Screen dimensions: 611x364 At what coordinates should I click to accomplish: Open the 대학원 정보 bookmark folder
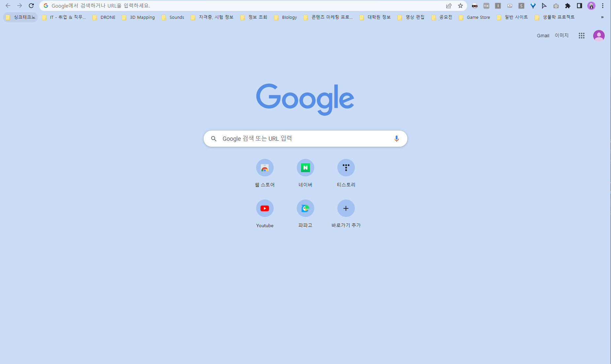pos(375,17)
